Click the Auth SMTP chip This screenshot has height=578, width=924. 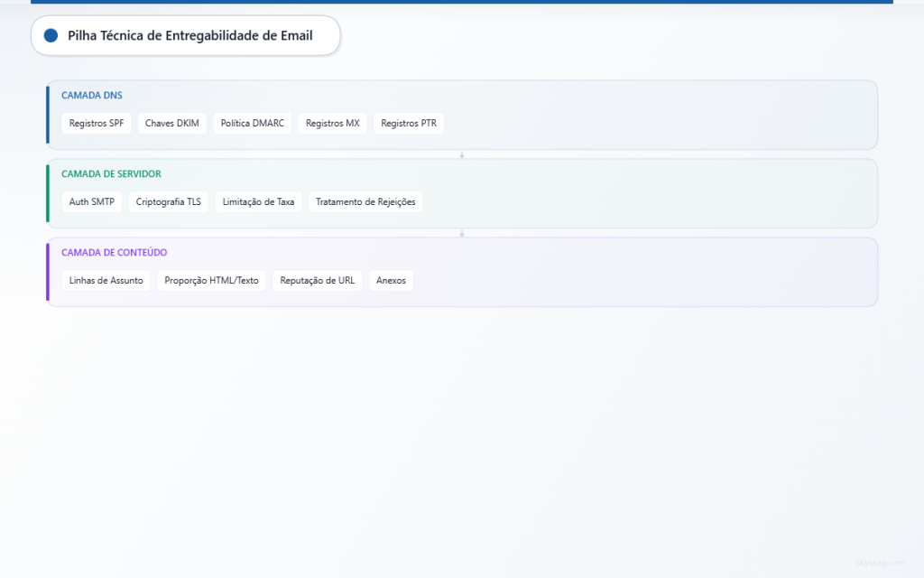tap(92, 202)
